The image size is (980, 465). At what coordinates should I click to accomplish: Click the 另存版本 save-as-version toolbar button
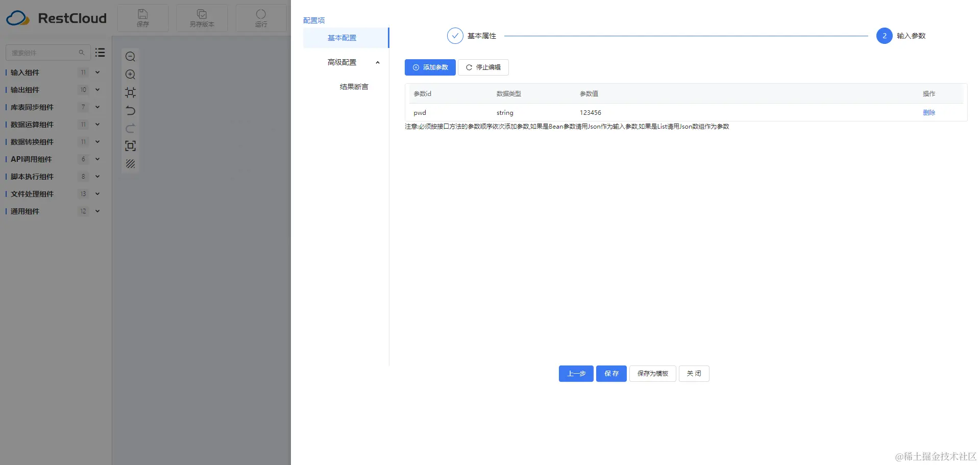click(x=202, y=18)
